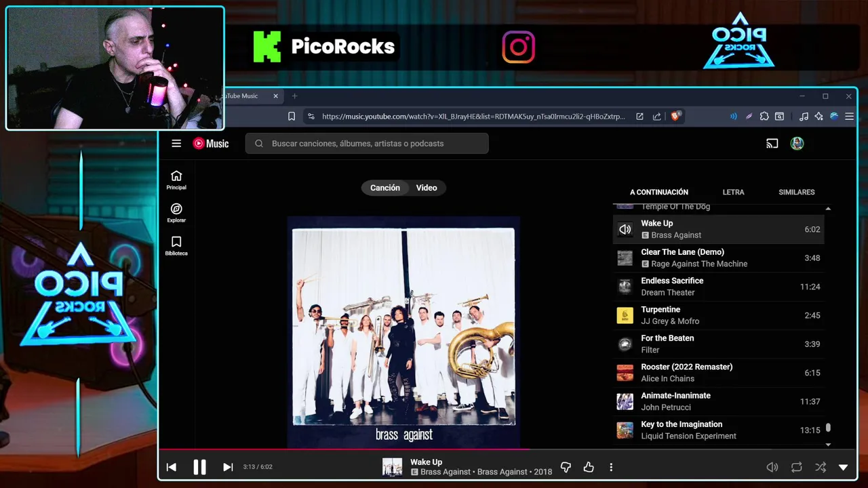
Task: Skip to previous track
Action: tap(172, 467)
